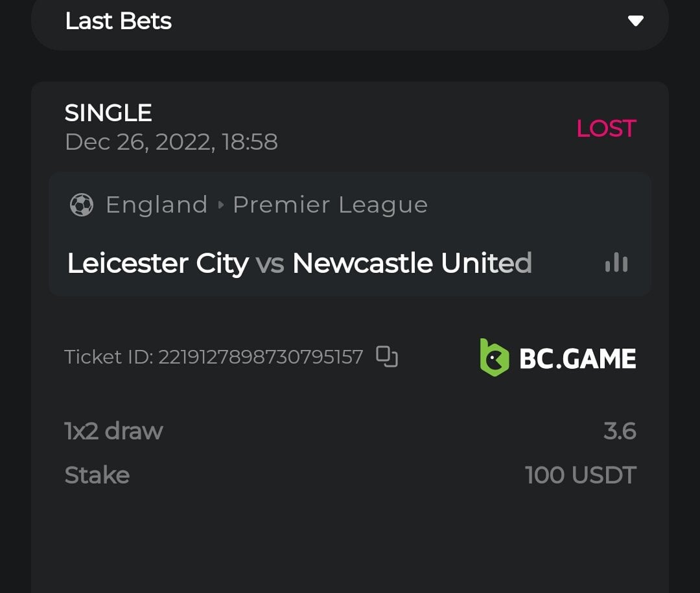Click the 100 USDT stake amount
The height and width of the screenshot is (593, 700).
(x=580, y=475)
